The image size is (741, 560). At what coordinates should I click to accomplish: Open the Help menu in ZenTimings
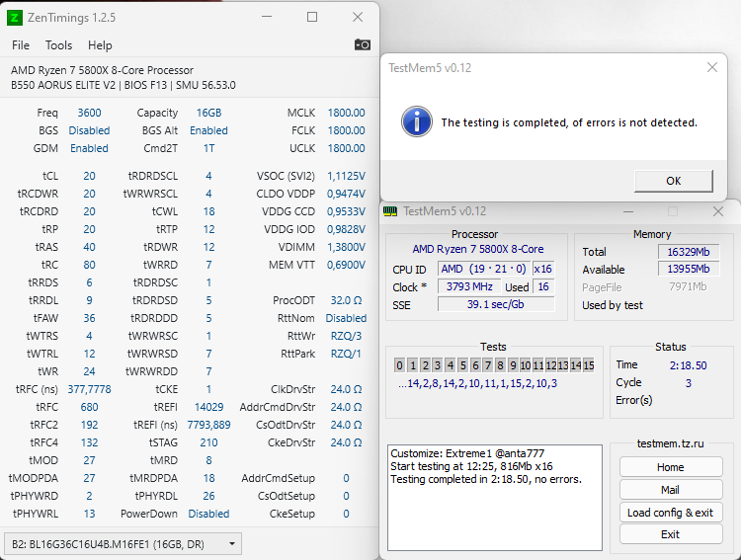pos(100,45)
